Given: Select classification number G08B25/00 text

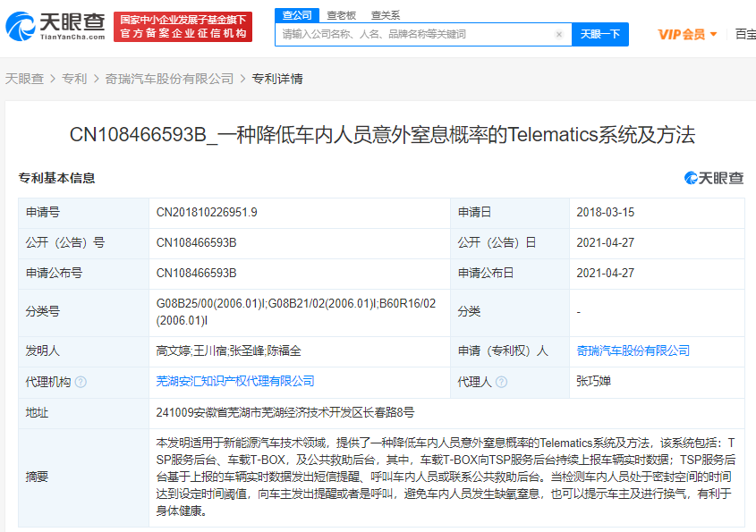Looking at the screenshot, I should pos(295,312).
